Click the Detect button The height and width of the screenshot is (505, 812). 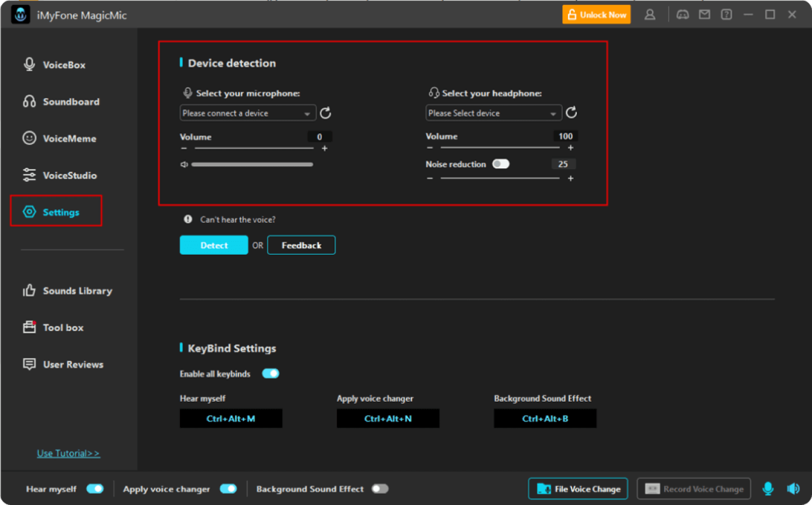point(214,245)
